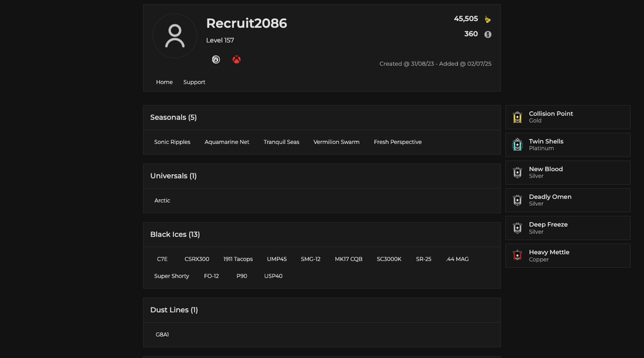Click the Twin Shells platinum rank badge
This screenshot has width=644, height=358.
tap(517, 145)
